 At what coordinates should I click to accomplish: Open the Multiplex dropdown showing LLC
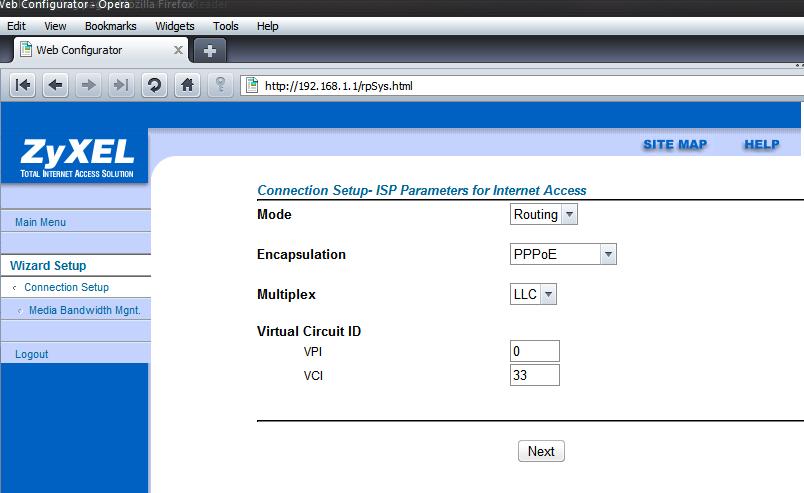point(533,294)
